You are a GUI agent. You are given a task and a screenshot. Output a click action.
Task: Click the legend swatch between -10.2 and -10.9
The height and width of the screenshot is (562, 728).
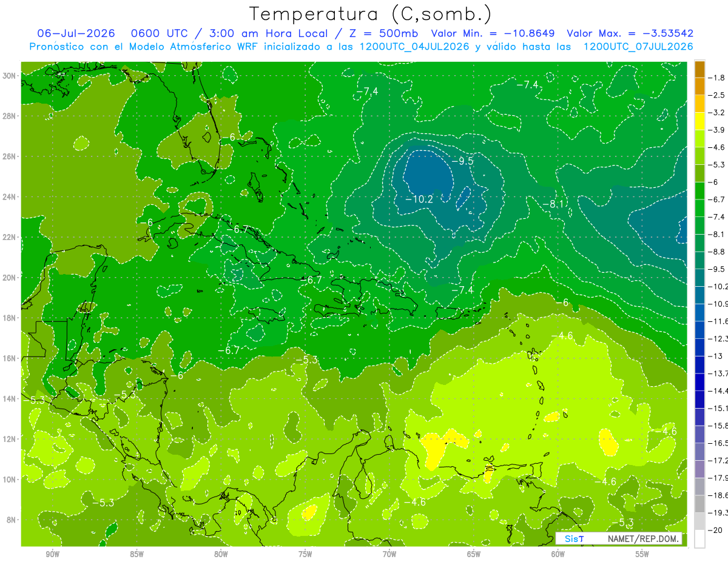[699, 295]
